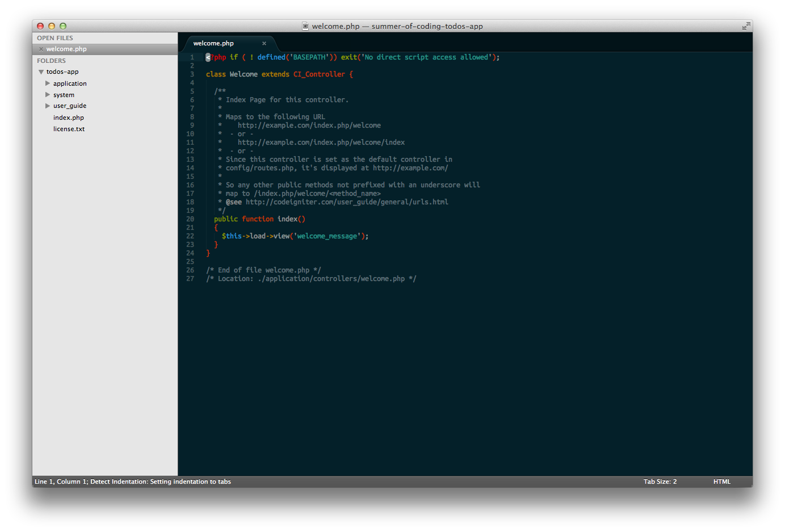
Task: Click line number 22 in the gutter
Action: pyautogui.click(x=190, y=236)
